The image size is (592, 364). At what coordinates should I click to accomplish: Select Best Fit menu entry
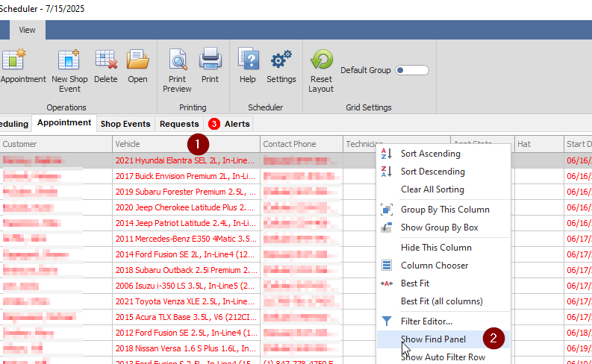(x=443, y=283)
